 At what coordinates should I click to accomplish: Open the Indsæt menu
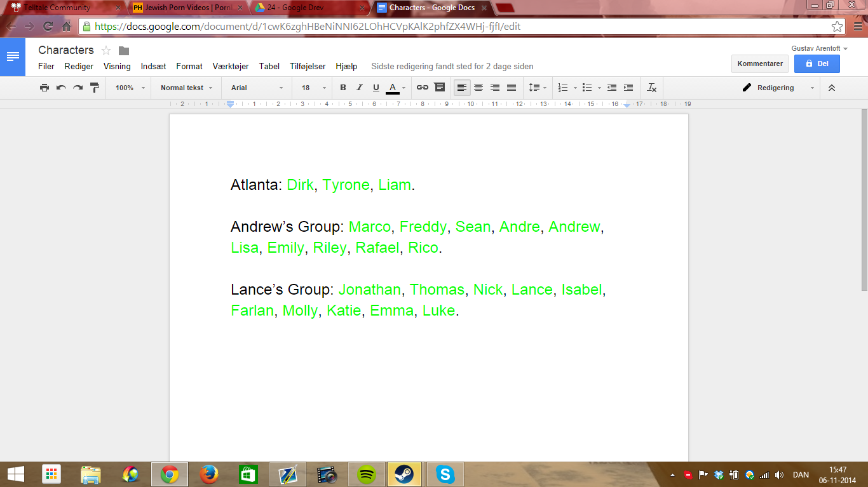154,66
